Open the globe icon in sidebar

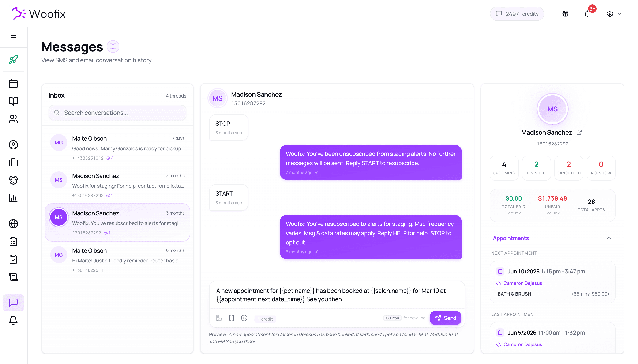(13, 224)
